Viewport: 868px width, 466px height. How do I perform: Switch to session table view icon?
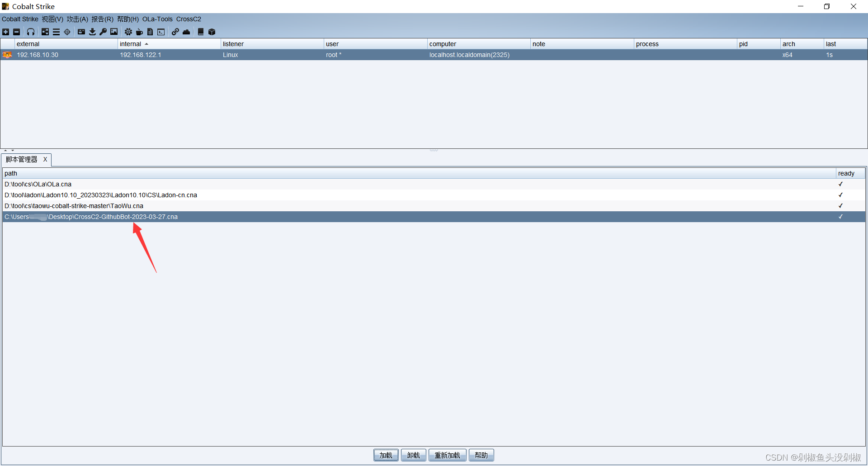pyautogui.click(x=56, y=32)
